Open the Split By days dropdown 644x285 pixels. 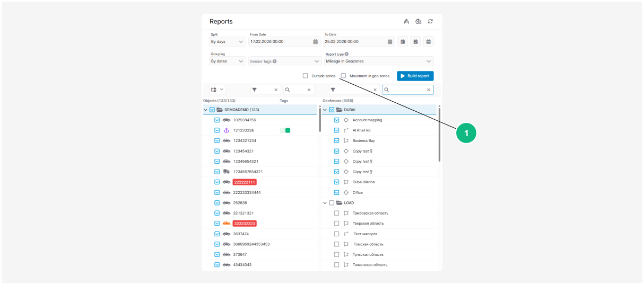[227, 41]
